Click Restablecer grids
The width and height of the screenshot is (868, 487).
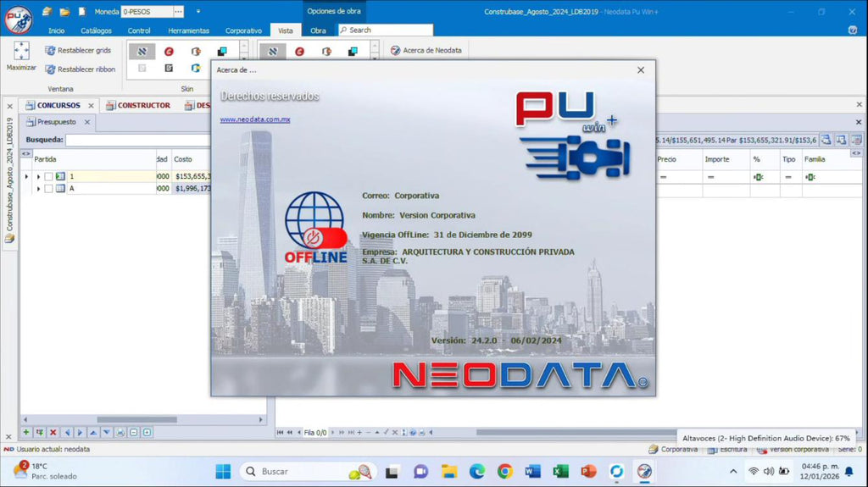pyautogui.click(x=78, y=50)
